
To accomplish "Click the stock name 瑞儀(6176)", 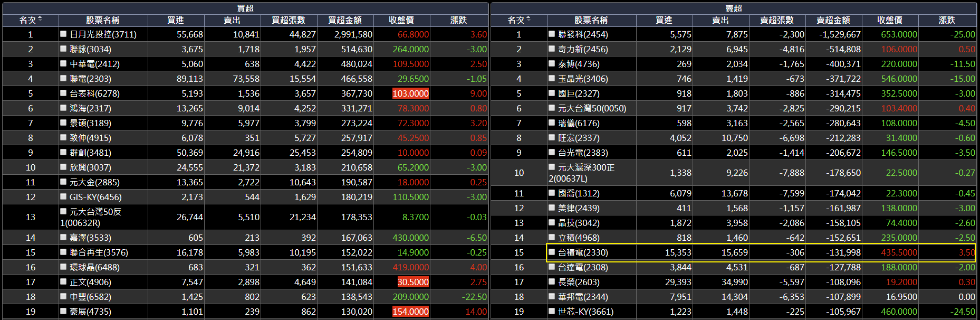I will click(x=579, y=123).
